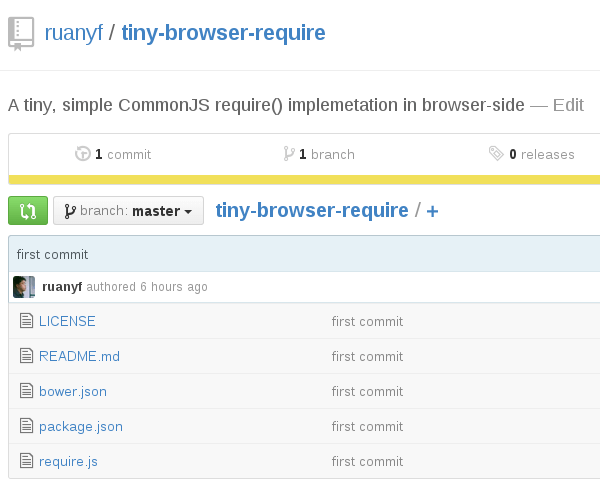Click the yellow language bar

(304, 180)
